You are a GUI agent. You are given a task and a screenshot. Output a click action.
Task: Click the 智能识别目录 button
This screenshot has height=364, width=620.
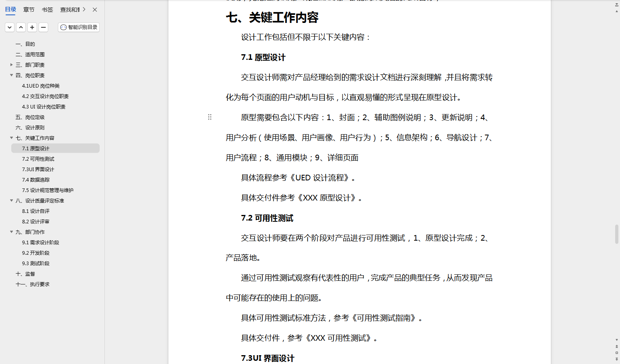coord(79,27)
